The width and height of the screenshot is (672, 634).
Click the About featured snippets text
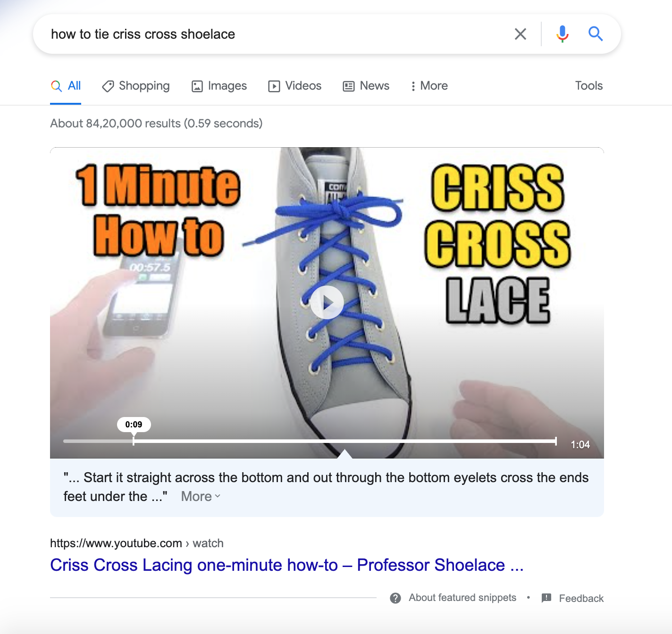462,598
